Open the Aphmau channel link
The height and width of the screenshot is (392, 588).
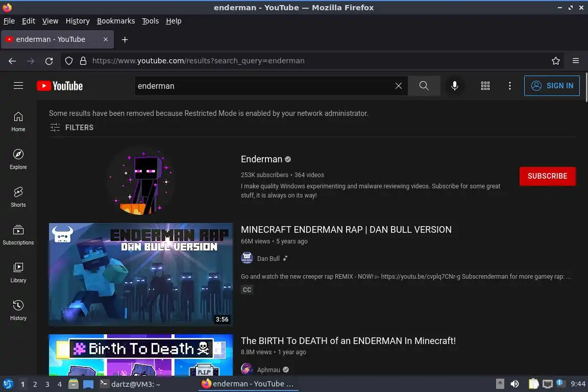(268, 370)
